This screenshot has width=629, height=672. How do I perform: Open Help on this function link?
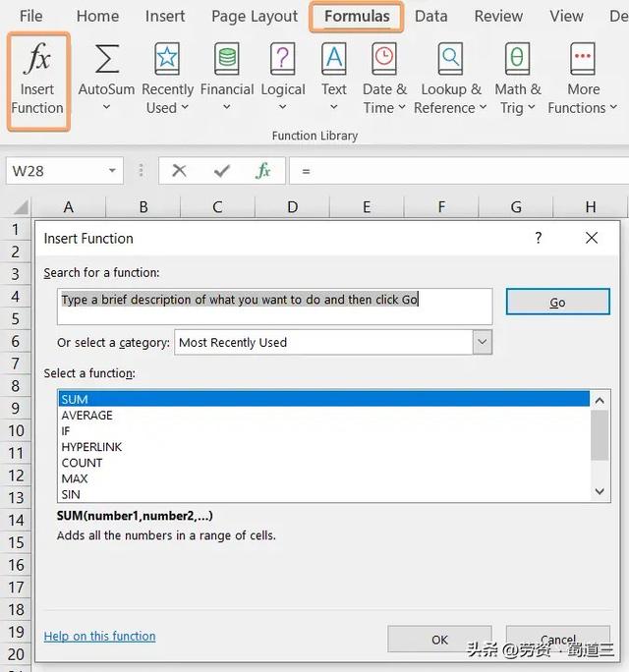click(99, 636)
